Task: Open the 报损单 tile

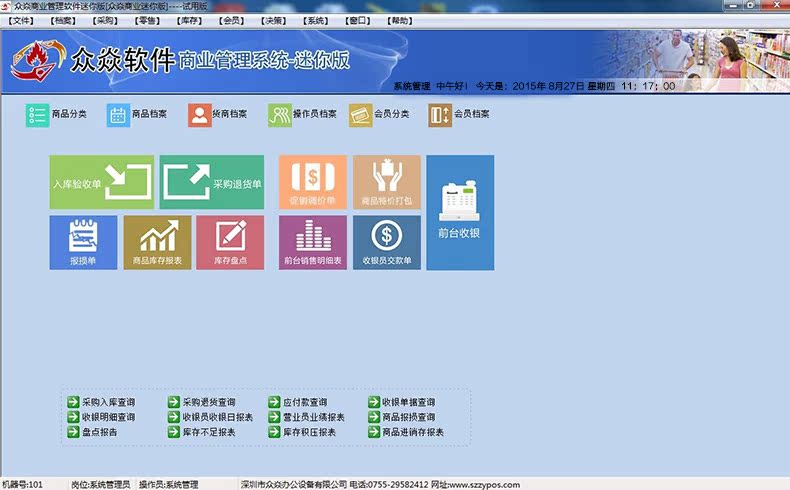Action: [x=83, y=243]
